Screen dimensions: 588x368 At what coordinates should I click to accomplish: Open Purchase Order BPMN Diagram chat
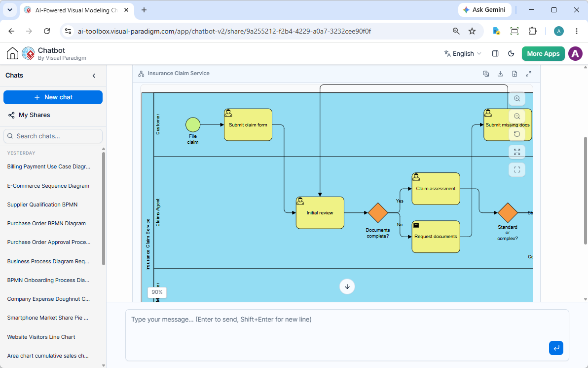coord(46,223)
